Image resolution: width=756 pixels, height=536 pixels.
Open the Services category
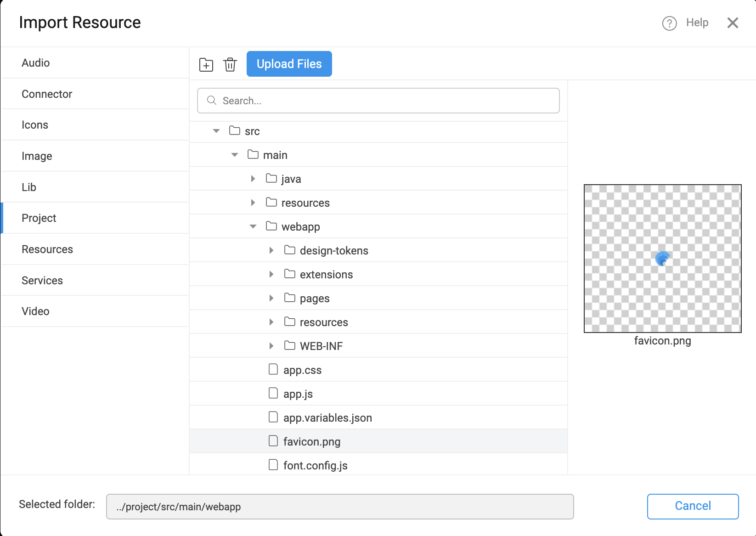42,280
